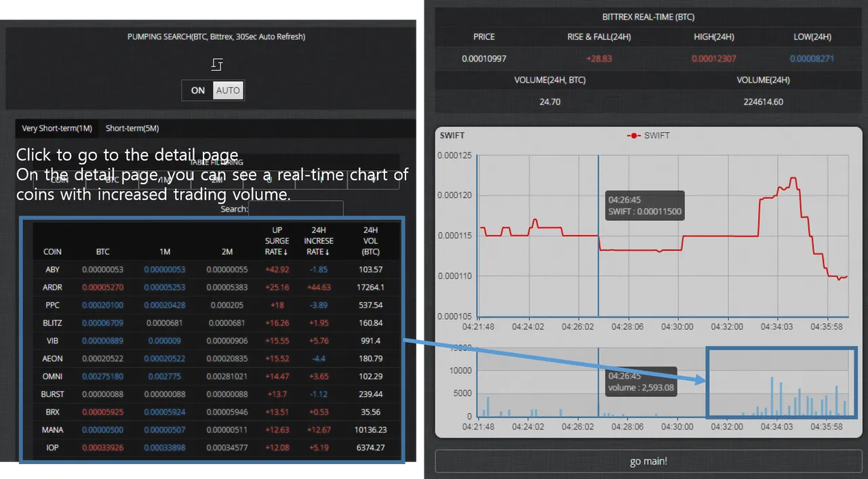Click BLITZ BTC price 0.00006709
868x479 pixels.
102,323
